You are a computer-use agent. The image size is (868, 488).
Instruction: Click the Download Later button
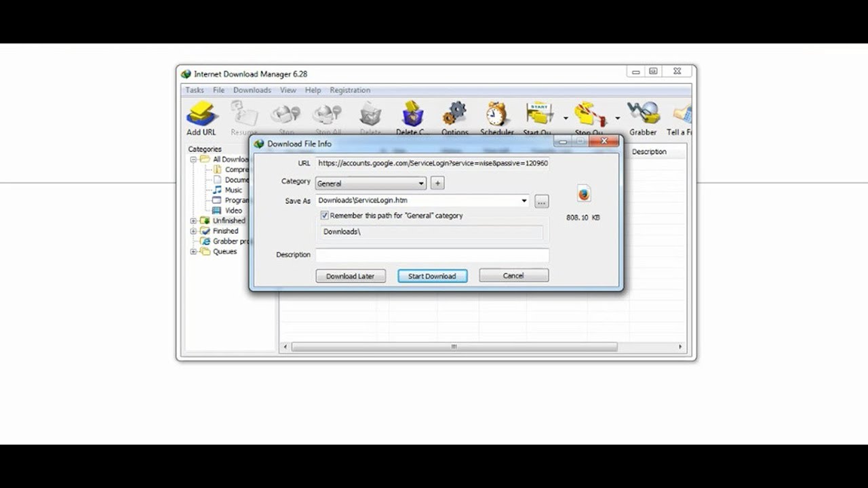click(351, 276)
